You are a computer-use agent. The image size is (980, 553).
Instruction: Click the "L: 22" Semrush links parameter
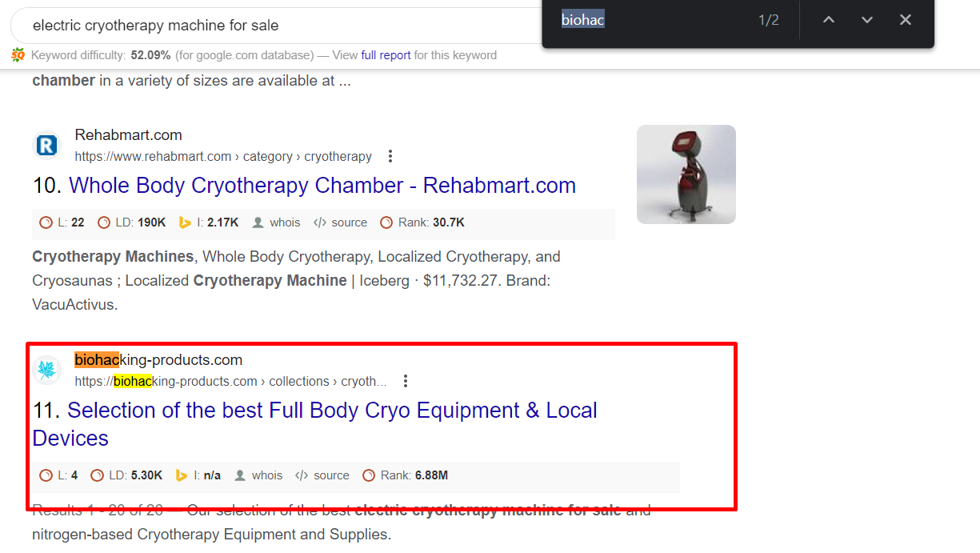pos(62,222)
